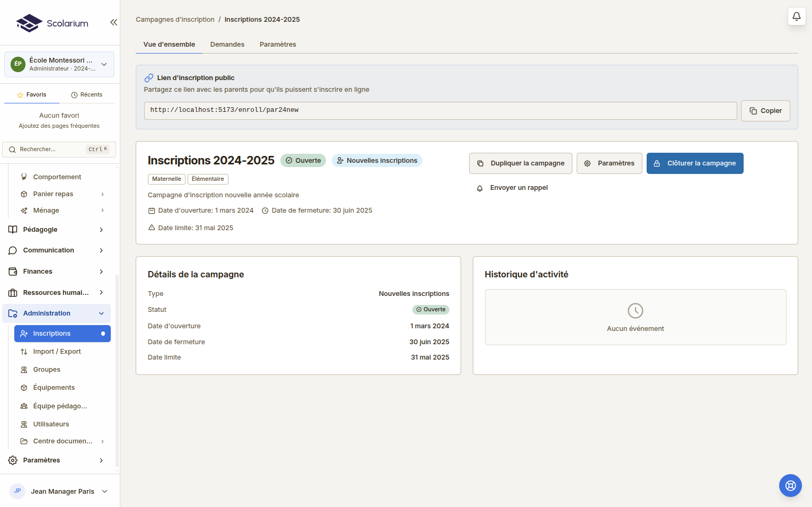Copy the public enrollment link
The height and width of the screenshot is (507, 812).
(765, 111)
